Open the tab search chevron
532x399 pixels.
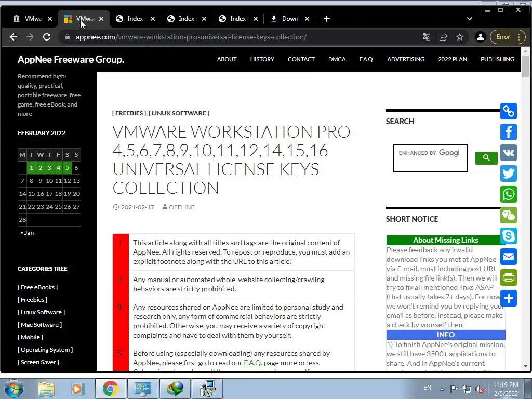[470, 19]
